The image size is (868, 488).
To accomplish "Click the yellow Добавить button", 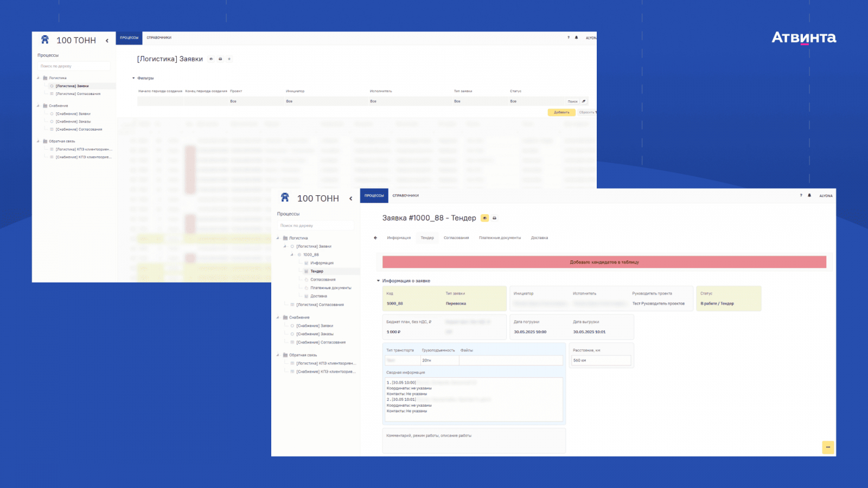I will (561, 112).
